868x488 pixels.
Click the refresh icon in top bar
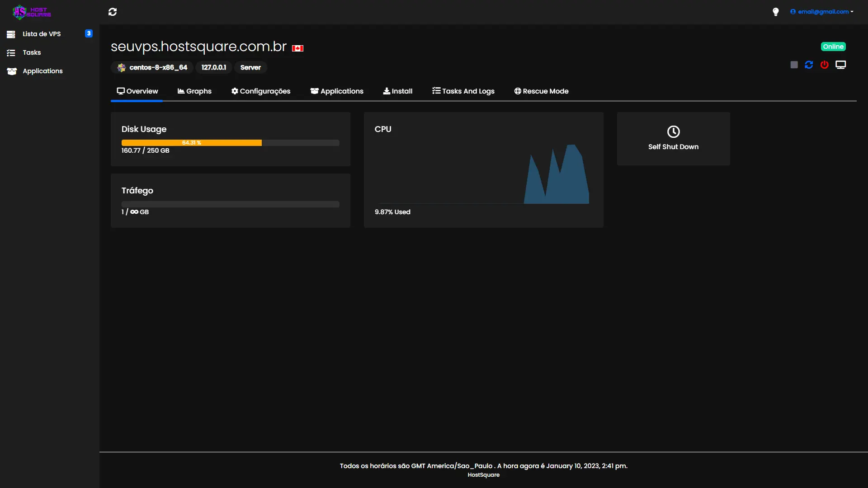point(113,12)
